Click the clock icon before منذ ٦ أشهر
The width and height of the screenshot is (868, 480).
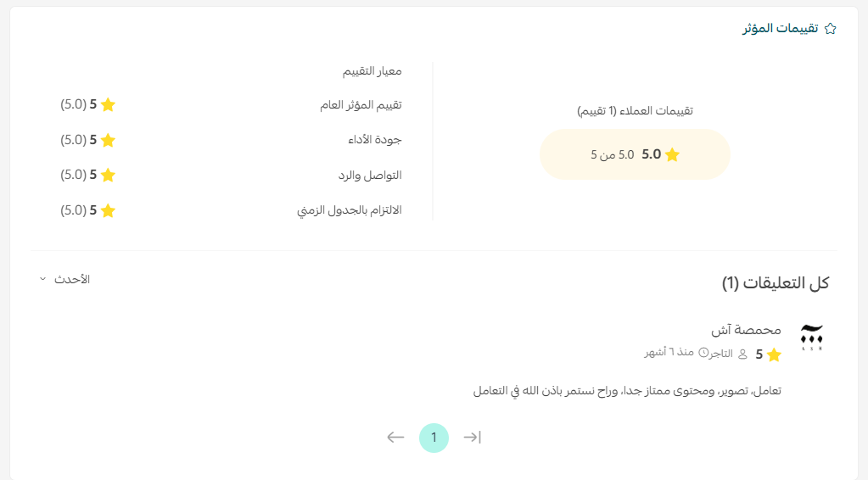click(703, 353)
